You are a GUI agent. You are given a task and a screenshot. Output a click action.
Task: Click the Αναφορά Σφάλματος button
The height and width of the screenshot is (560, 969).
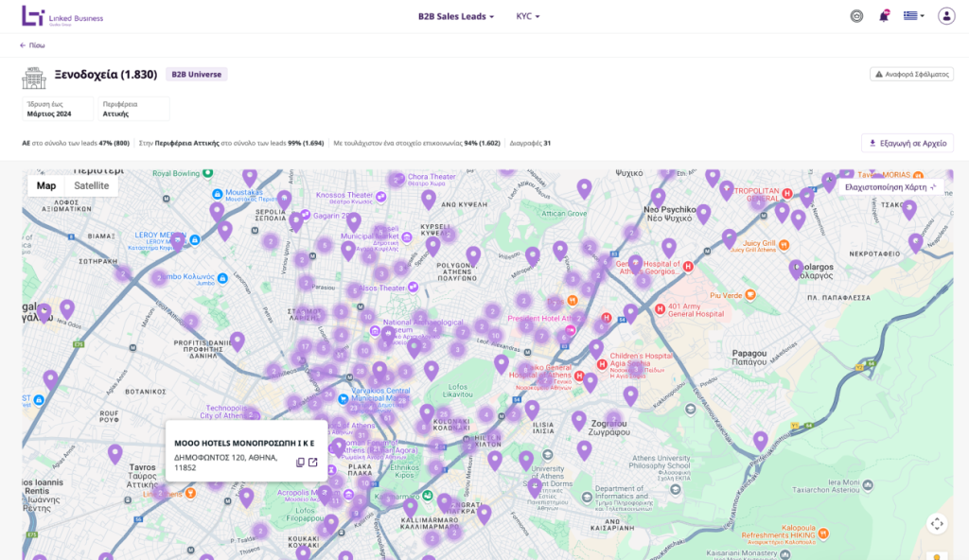point(911,74)
